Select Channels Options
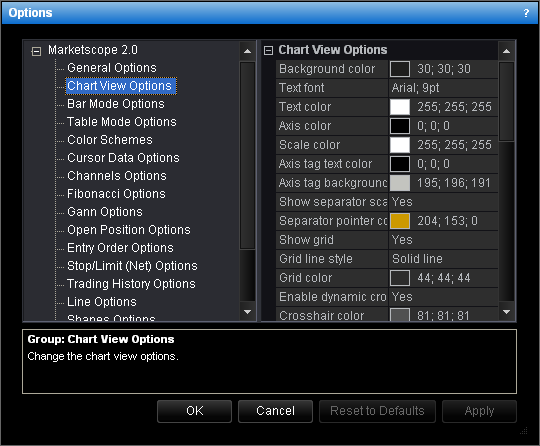This screenshot has width=540, height=446. [x=117, y=176]
